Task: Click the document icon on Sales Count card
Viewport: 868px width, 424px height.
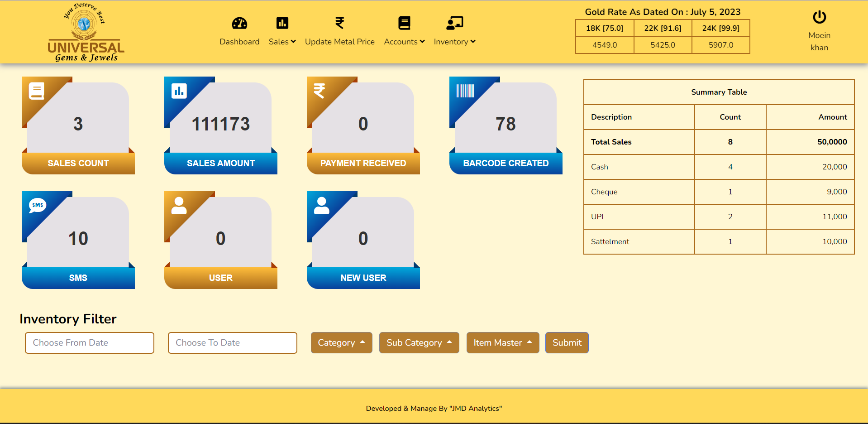Action: click(37, 91)
